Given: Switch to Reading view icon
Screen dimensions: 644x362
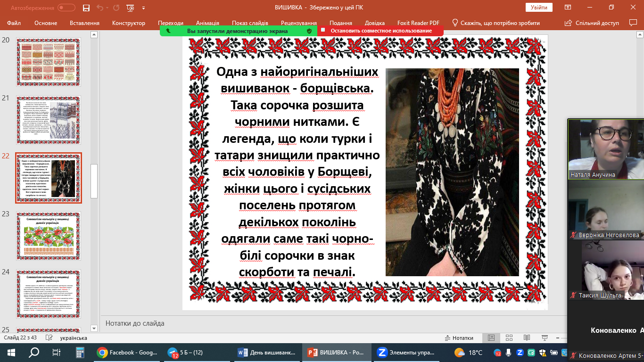Looking at the screenshot, I should [x=527, y=338].
